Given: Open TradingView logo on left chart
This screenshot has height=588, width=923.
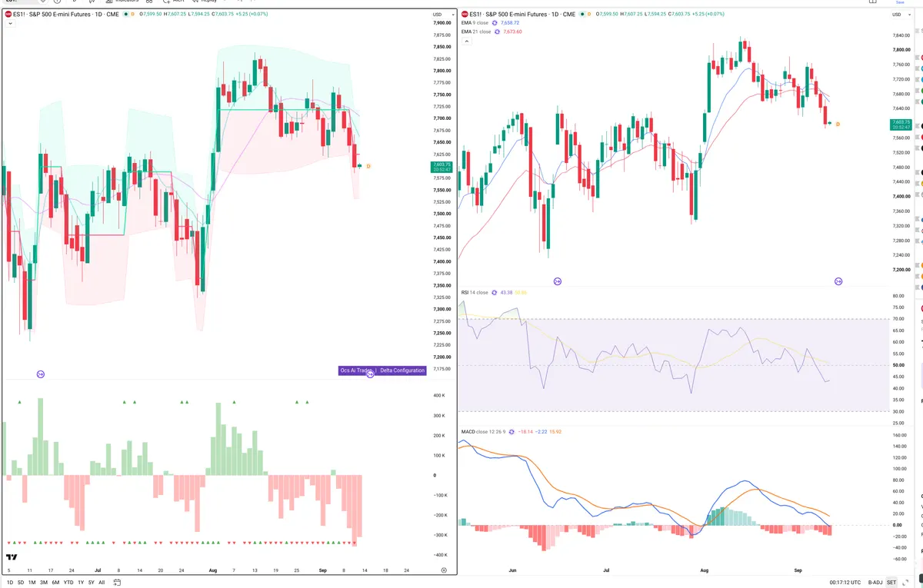Looking at the screenshot, I should pyautogui.click(x=12, y=557).
